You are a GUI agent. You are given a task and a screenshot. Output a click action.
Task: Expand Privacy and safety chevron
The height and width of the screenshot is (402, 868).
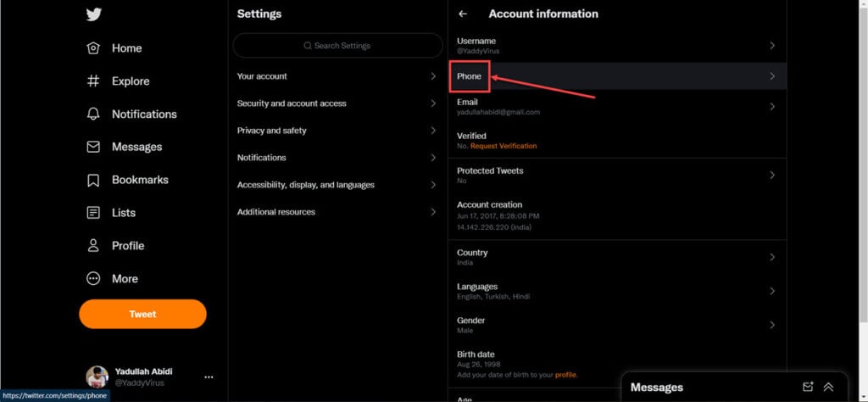pyautogui.click(x=433, y=131)
